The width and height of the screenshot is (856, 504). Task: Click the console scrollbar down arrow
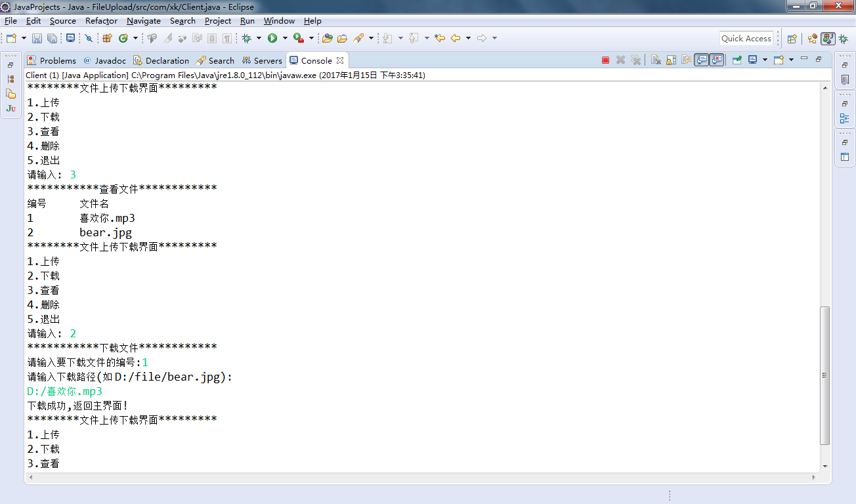pyautogui.click(x=826, y=466)
